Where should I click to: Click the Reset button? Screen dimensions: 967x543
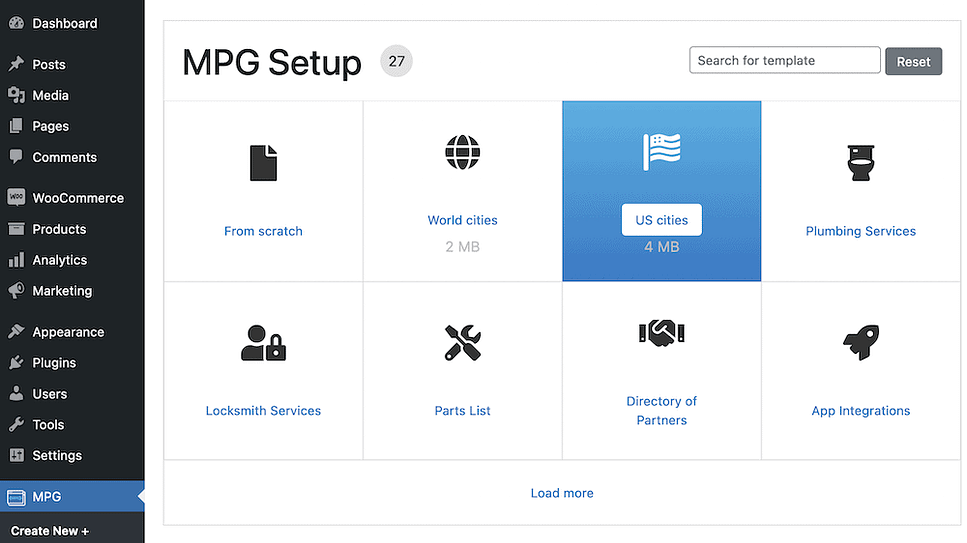[x=913, y=61]
